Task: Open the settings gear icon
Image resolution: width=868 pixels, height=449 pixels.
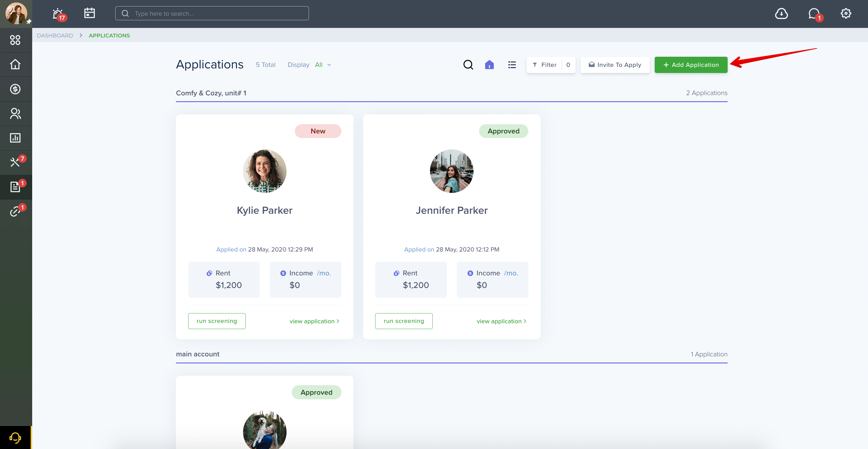Action: click(845, 13)
